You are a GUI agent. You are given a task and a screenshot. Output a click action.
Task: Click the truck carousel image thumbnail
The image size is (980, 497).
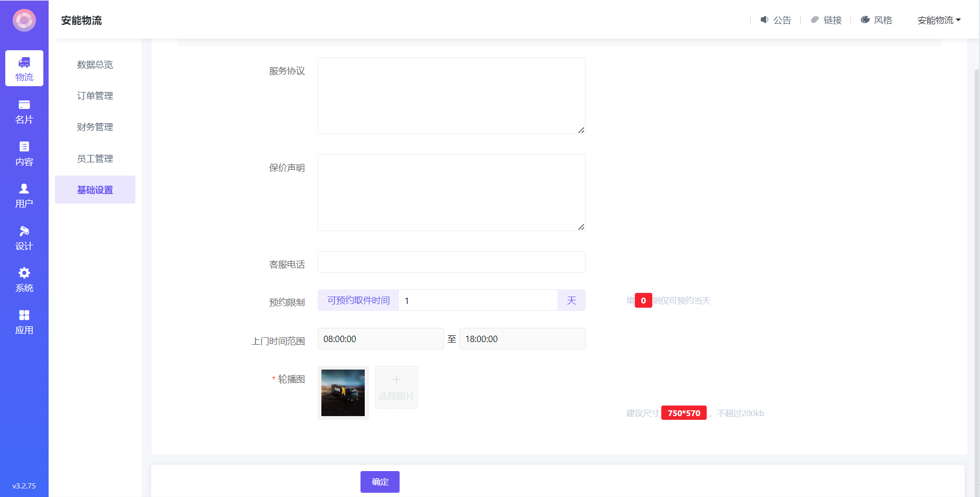pos(343,392)
